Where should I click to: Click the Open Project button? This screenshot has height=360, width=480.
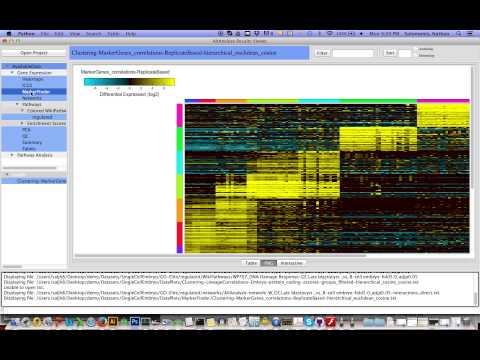pyautogui.click(x=34, y=53)
